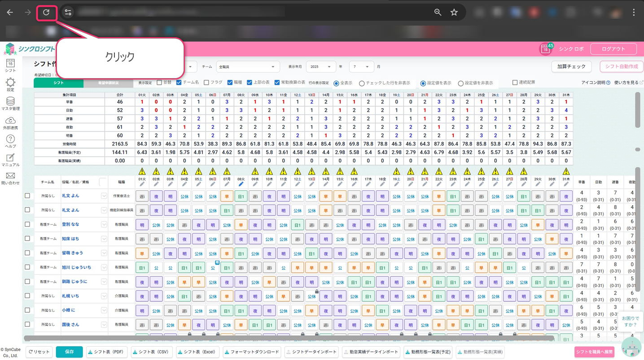Switch to the 希望申請状況 tab

pos(108,83)
